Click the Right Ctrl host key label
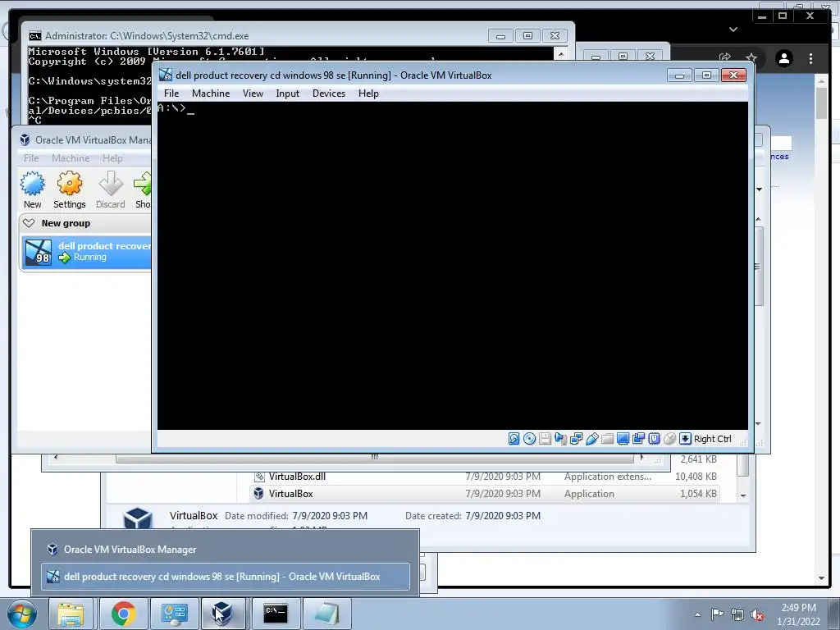The height and width of the screenshot is (630, 840). [x=713, y=439]
